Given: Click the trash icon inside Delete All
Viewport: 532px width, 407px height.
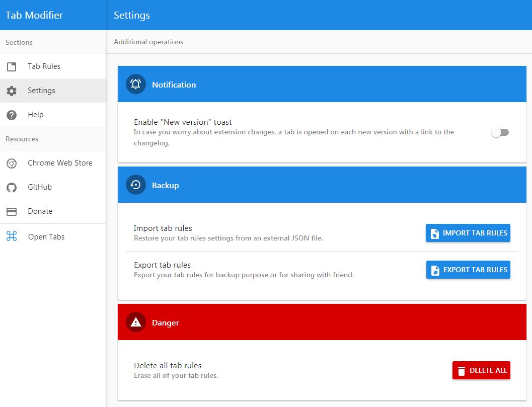Looking at the screenshot, I should click(462, 370).
